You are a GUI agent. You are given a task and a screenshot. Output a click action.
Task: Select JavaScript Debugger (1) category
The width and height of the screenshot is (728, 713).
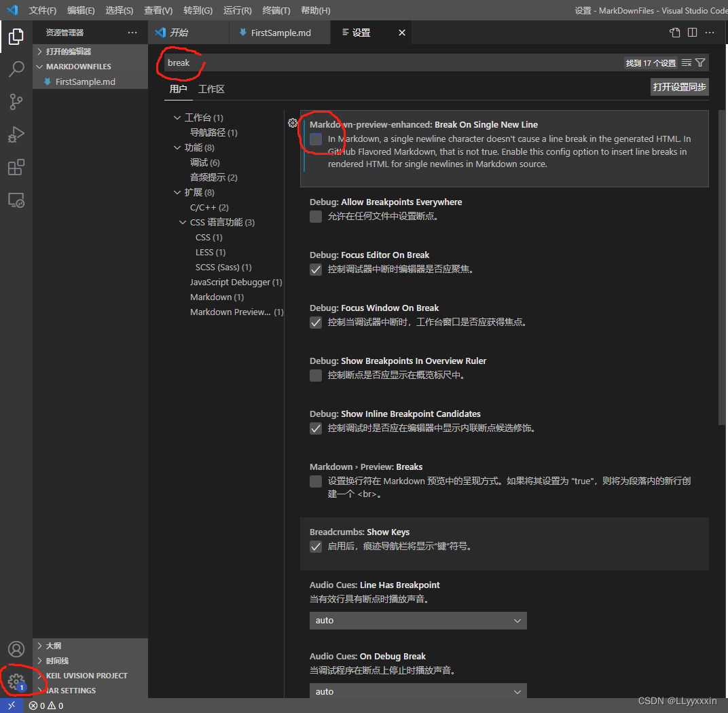click(x=236, y=282)
